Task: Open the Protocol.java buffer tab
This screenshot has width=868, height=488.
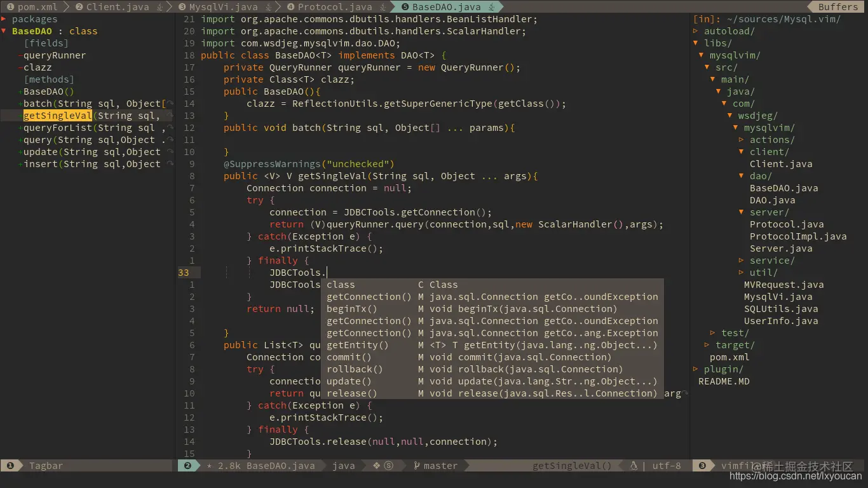Action: point(336,7)
